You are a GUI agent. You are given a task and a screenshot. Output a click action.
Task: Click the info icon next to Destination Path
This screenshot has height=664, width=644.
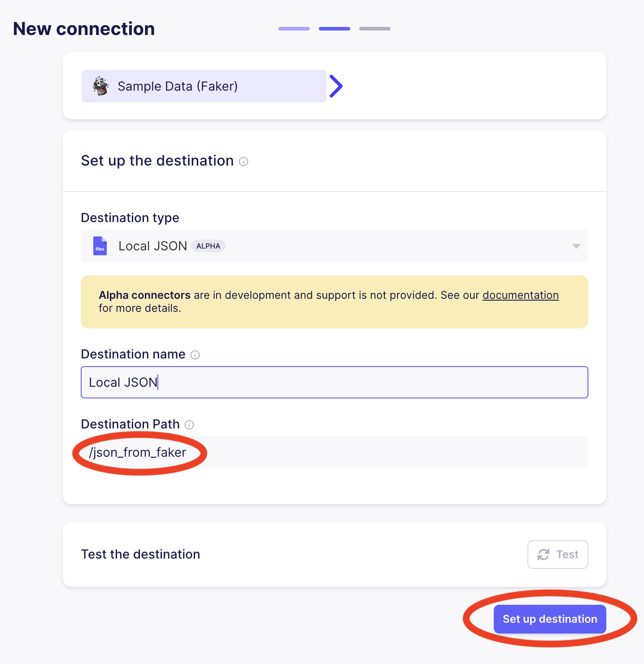[189, 425]
